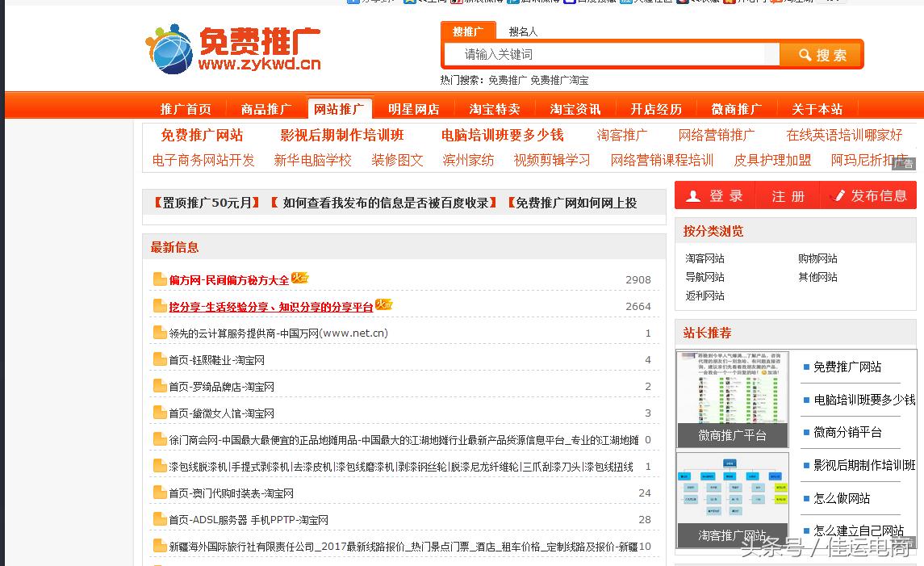Click the fire hot icon on 挖分享 entry
This screenshot has height=566, width=924.
click(x=384, y=304)
